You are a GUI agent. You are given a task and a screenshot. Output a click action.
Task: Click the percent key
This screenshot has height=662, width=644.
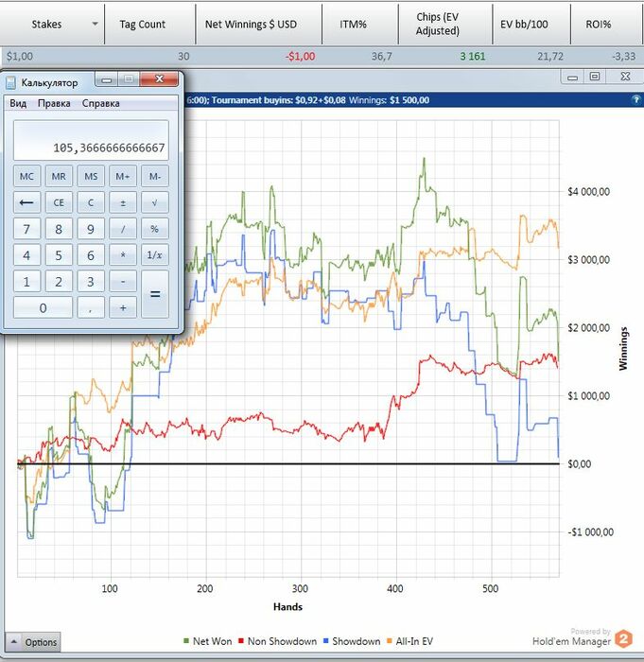tap(155, 229)
